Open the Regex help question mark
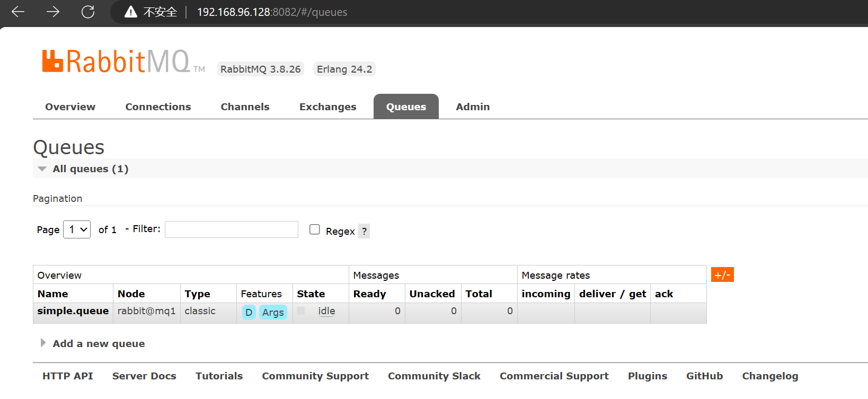This screenshot has width=868, height=399. coord(364,231)
